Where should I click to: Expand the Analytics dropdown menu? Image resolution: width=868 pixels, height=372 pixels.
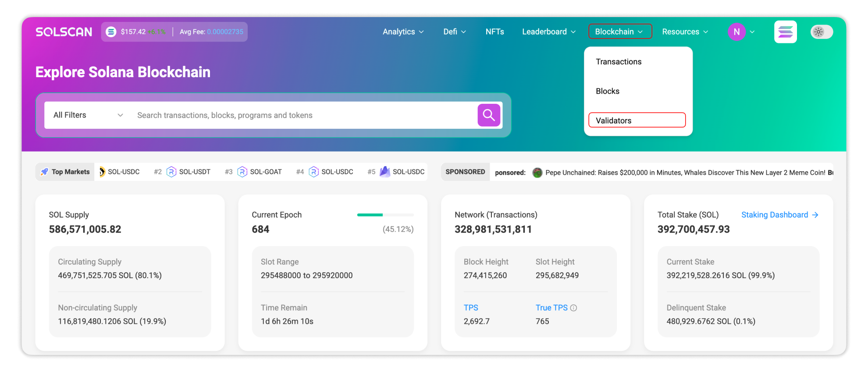click(403, 32)
